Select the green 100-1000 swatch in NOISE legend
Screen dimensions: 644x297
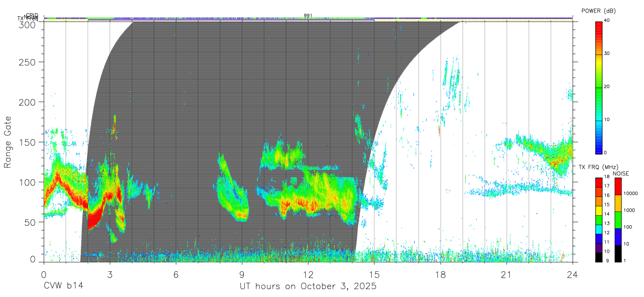point(618,220)
